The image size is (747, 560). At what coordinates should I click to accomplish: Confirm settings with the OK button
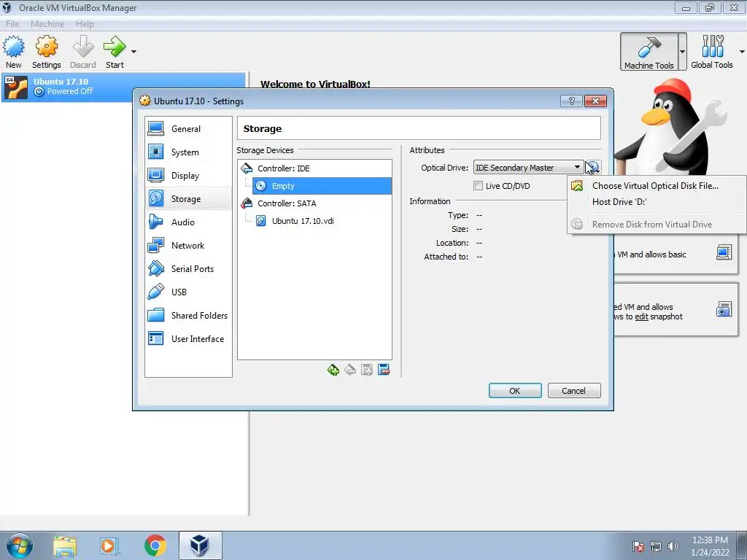(x=515, y=391)
